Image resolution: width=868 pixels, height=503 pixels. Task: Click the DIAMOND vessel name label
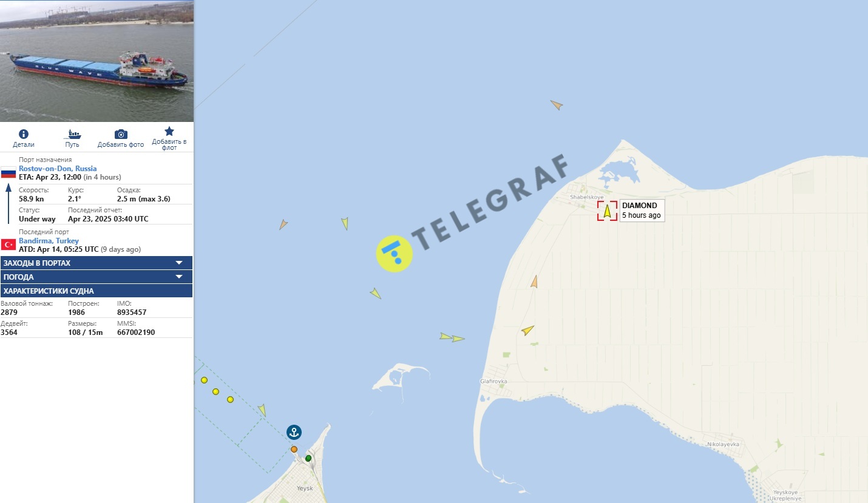pyautogui.click(x=639, y=206)
